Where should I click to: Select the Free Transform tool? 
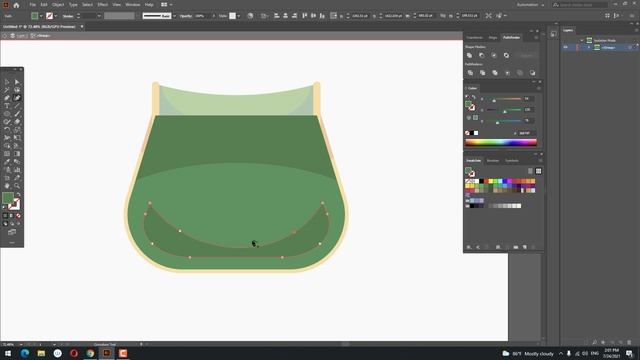17,138
